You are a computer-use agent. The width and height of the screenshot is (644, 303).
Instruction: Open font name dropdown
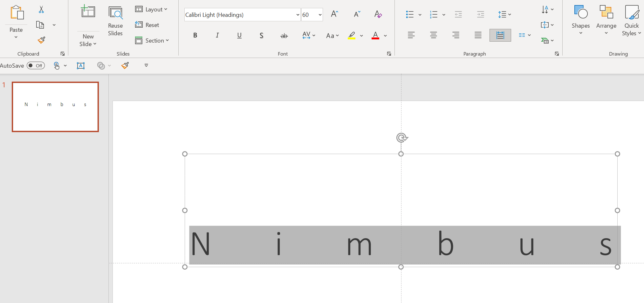coord(298,15)
